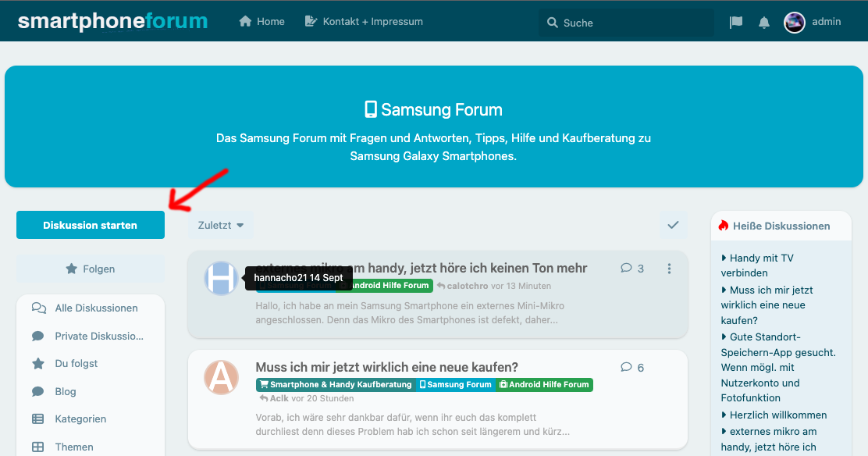Click the Diskussion starten button

point(91,225)
